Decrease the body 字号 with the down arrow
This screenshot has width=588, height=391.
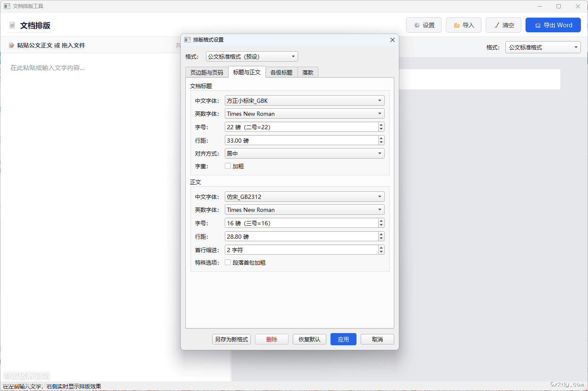pyautogui.click(x=381, y=226)
